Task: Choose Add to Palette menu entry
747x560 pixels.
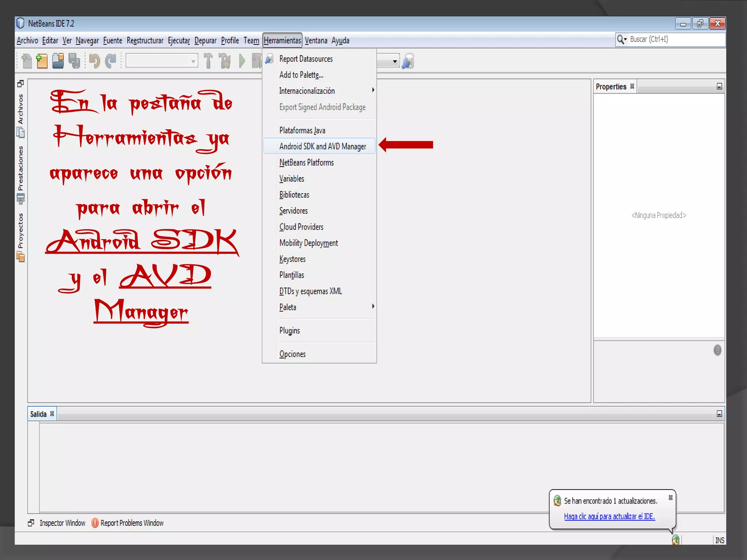Action: [x=319, y=75]
